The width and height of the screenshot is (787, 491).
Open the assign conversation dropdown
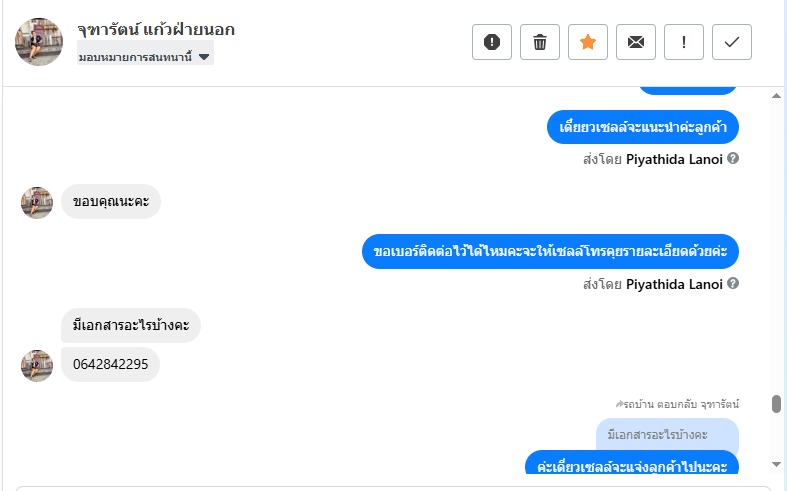pos(145,57)
